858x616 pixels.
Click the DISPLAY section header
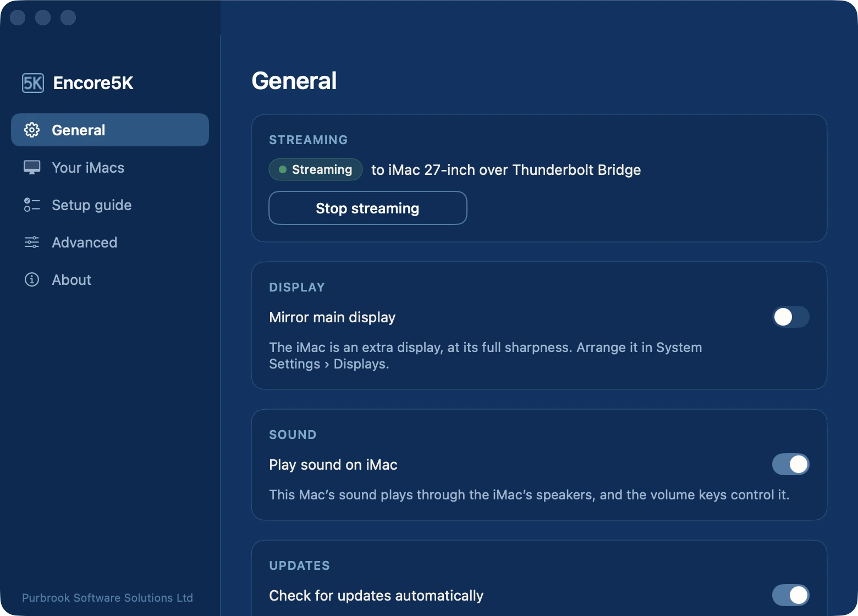[297, 287]
